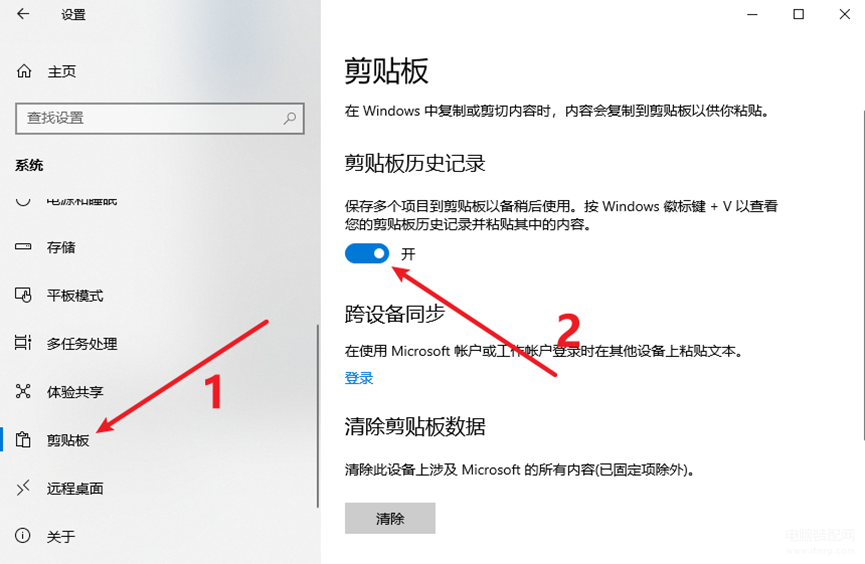Click the About (关于) info icon
This screenshot has height=564, width=865.
coord(23,535)
